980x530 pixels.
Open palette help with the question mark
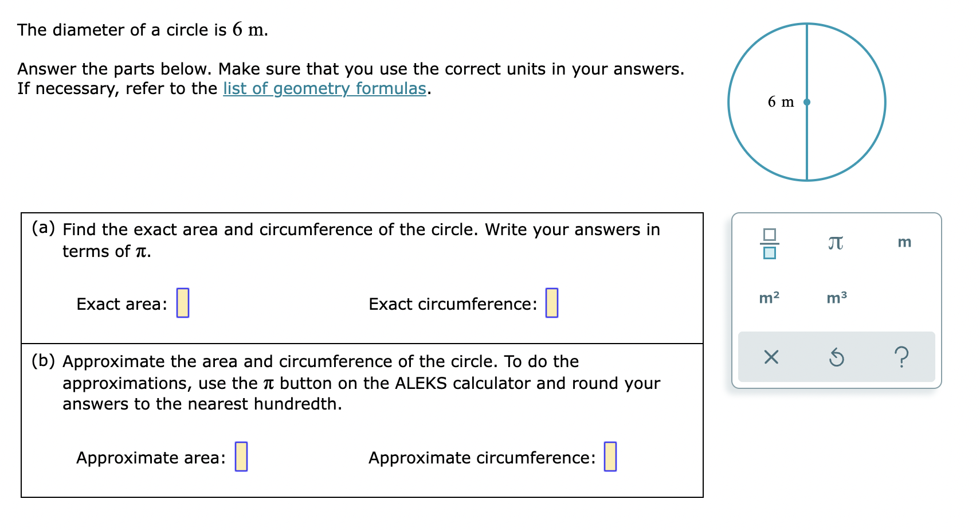click(x=903, y=357)
